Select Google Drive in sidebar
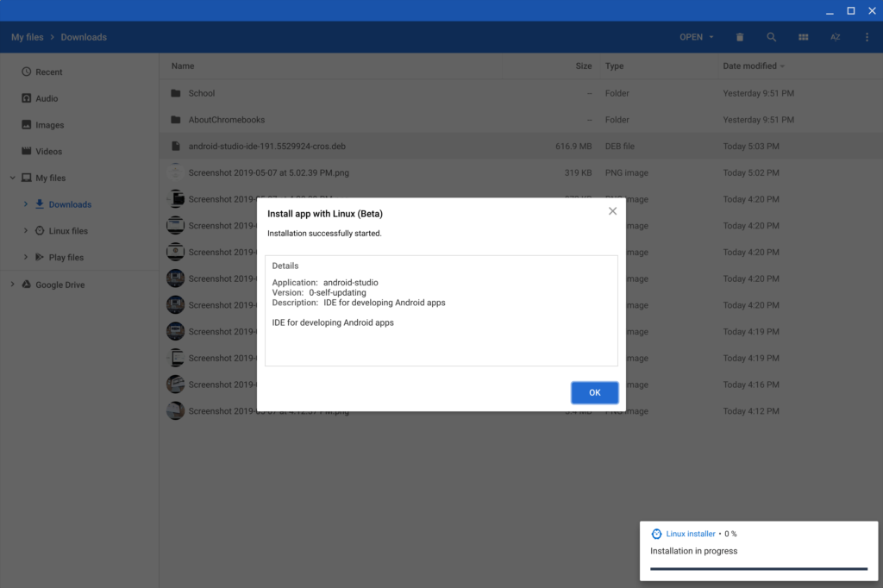 click(79, 285)
